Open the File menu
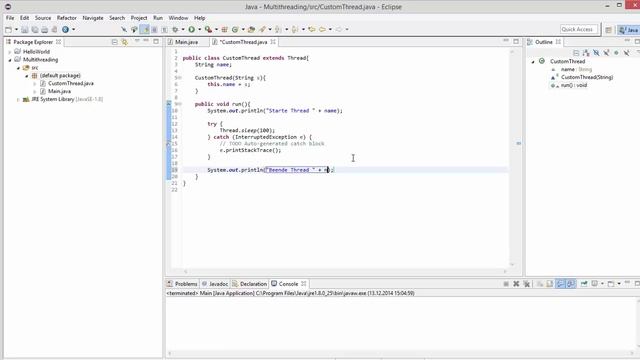The height and width of the screenshot is (360, 640). [10, 18]
